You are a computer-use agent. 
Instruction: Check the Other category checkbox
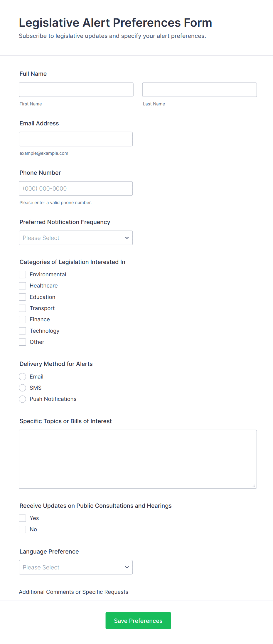[x=23, y=342]
